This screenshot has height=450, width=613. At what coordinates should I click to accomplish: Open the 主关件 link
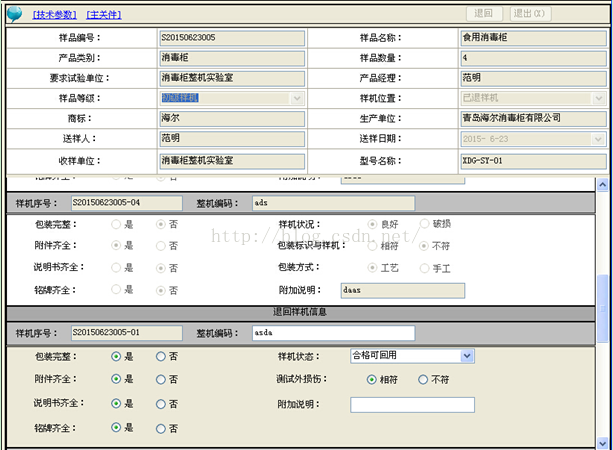click(104, 15)
